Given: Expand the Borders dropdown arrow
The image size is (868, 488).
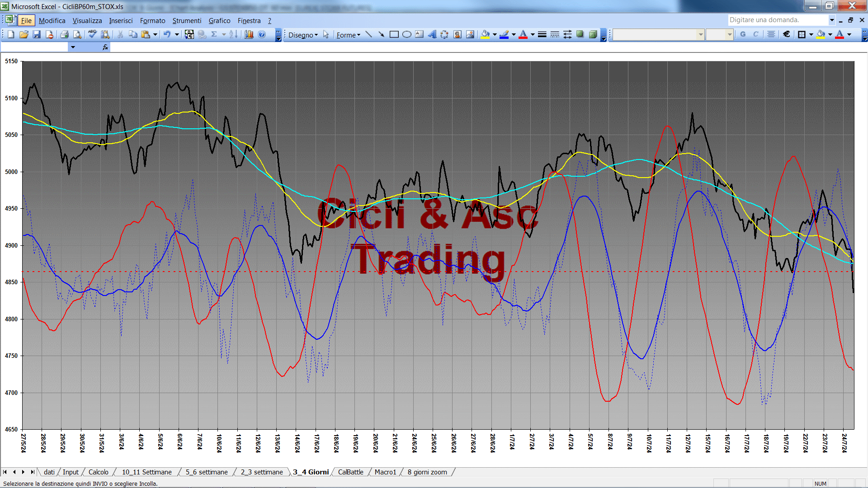Looking at the screenshot, I should click(x=811, y=34).
